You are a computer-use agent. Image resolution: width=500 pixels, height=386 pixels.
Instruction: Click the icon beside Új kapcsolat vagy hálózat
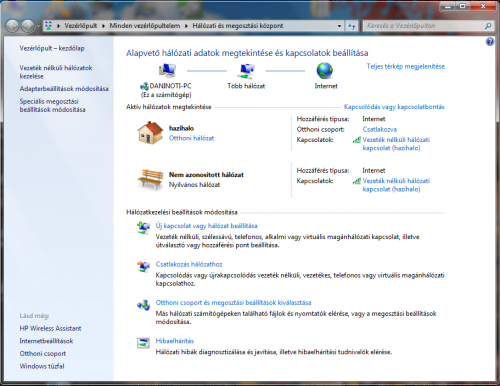(x=144, y=228)
